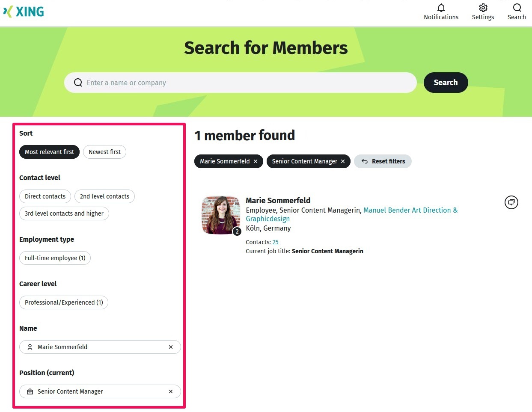The width and height of the screenshot is (532, 412).
Task: Remove the Senior Content Manager filter chip
Action: [342, 161]
